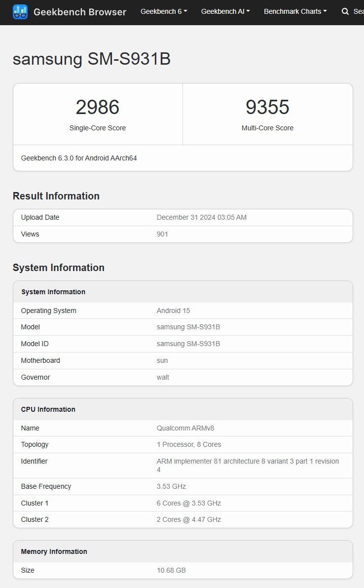This screenshot has height=588, width=364.
Task: Click the CPU Information panel header
Action: tap(182, 409)
